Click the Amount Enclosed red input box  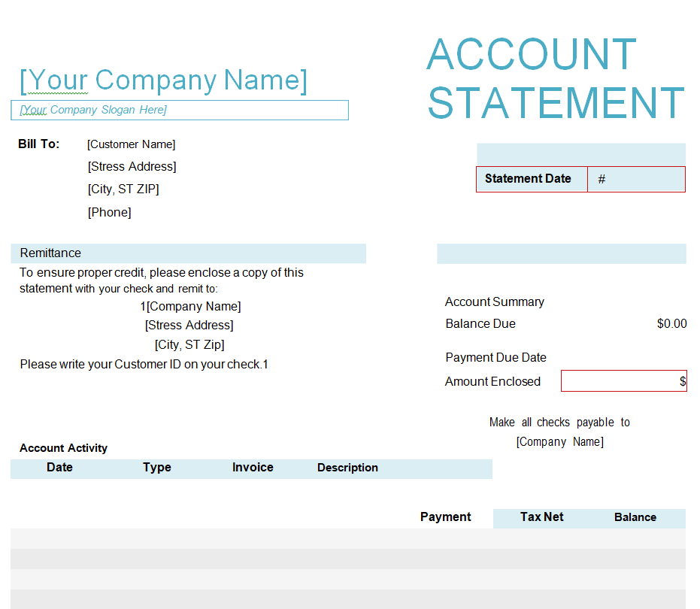point(623,381)
